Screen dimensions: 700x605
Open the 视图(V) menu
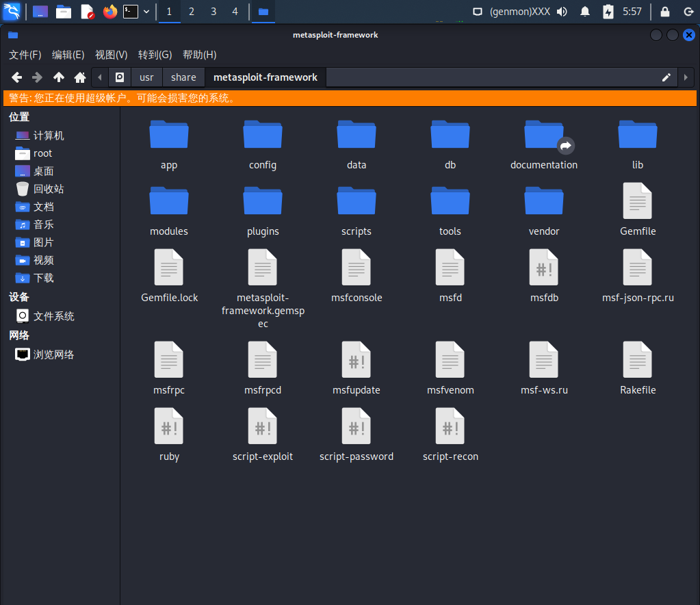point(111,55)
